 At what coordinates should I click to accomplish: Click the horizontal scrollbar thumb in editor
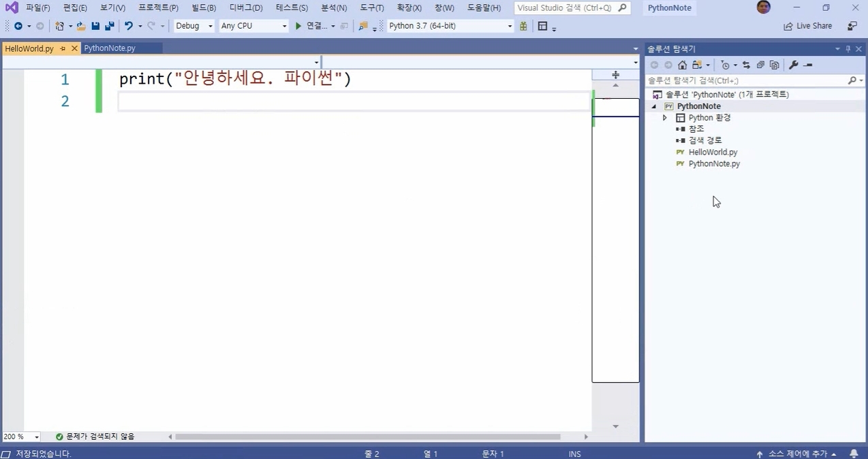tap(368, 437)
